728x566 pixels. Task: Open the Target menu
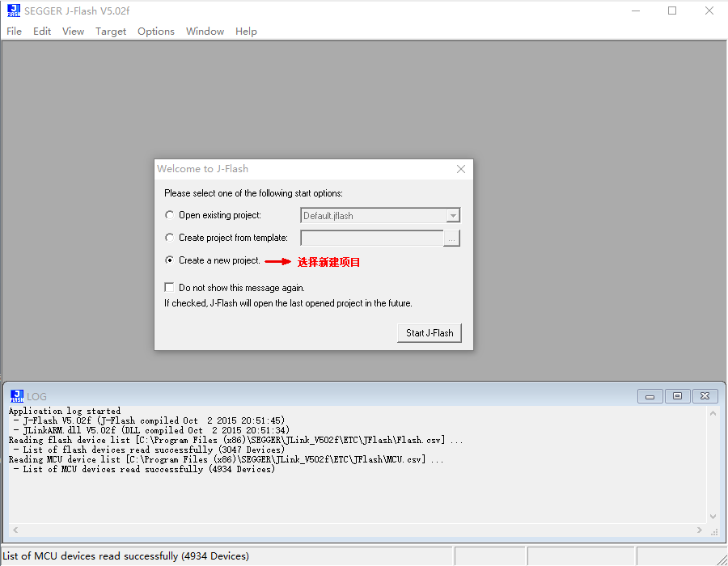111,32
